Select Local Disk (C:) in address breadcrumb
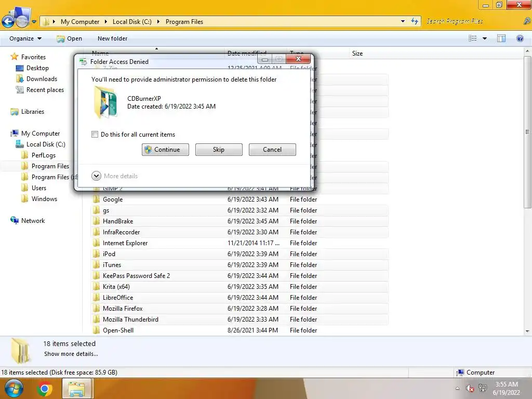532x399 pixels. (x=132, y=22)
